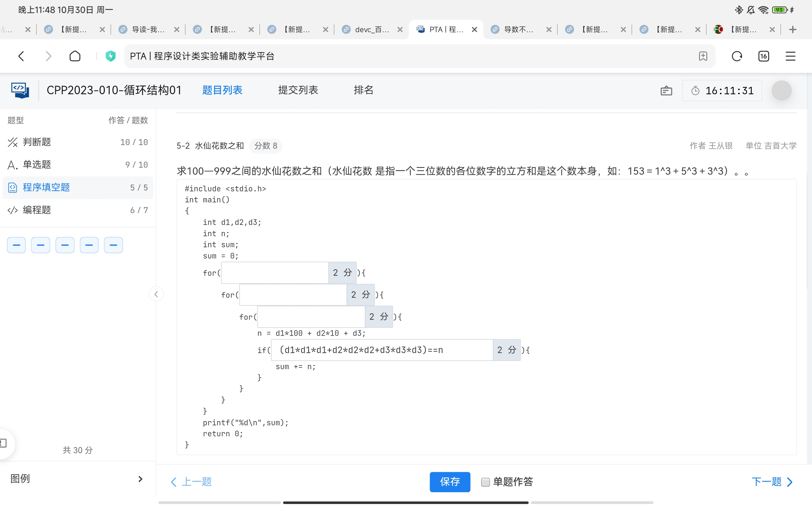Select the 单选题 question type
This screenshot has height=508, width=812.
pyautogui.click(x=78, y=165)
